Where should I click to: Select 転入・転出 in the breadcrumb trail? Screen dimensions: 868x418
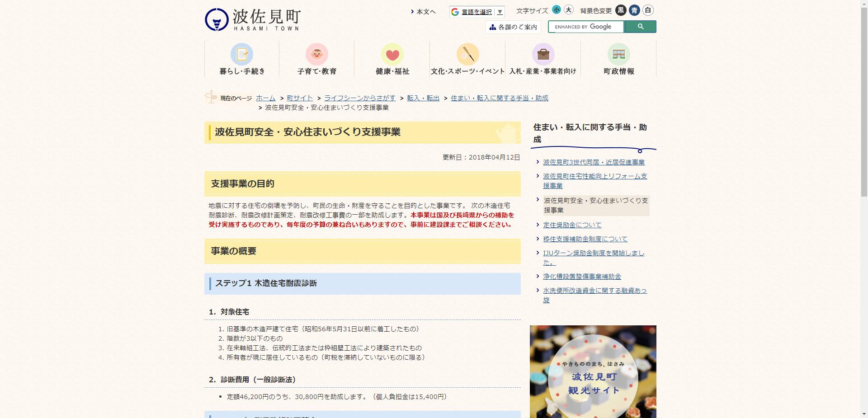422,98
